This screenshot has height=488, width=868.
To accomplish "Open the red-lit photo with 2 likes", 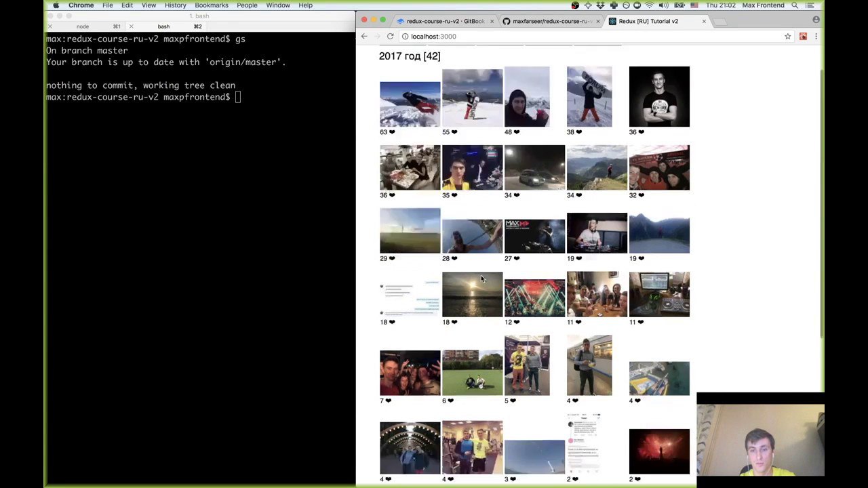I will coord(659,451).
